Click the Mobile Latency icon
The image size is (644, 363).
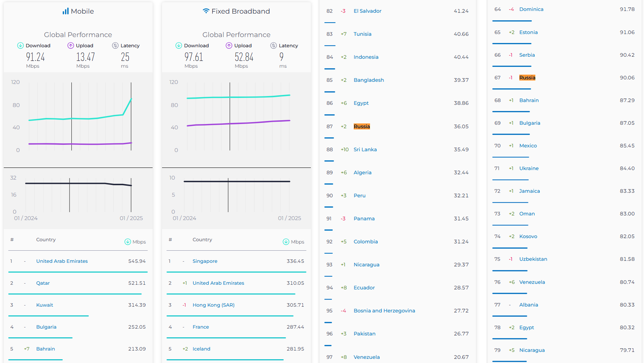(115, 46)
